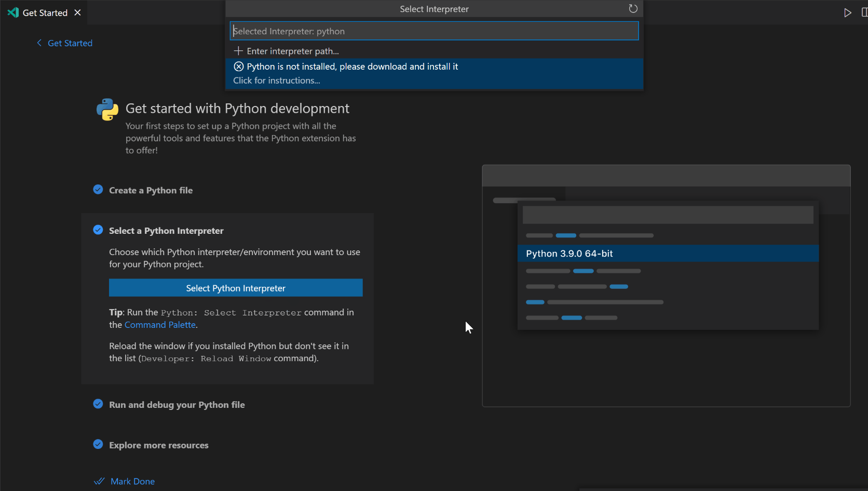Click the Mark Done double-check icon
Viewport: 868px width, 491px height.
point(99,481)
